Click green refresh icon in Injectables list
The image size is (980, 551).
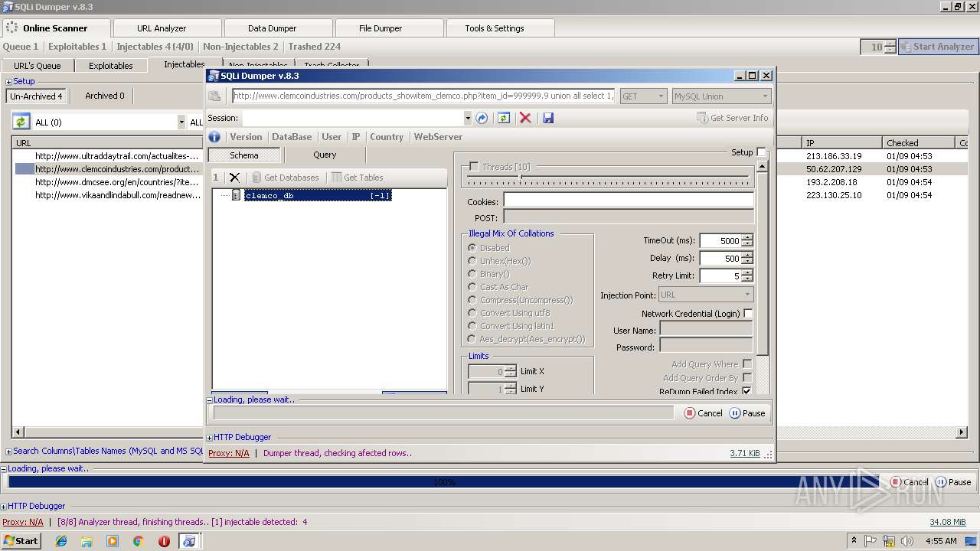[21, 122]
